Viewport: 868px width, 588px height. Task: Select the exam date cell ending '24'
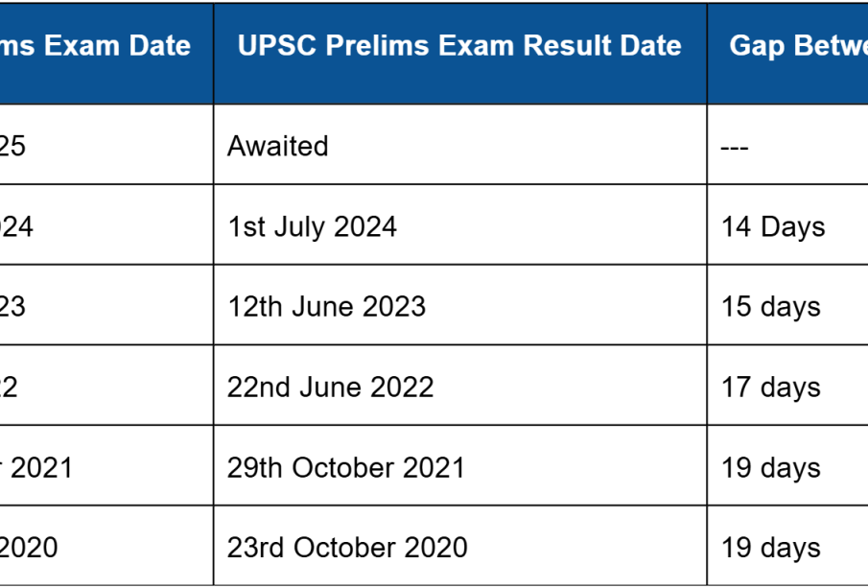(106, 224)
